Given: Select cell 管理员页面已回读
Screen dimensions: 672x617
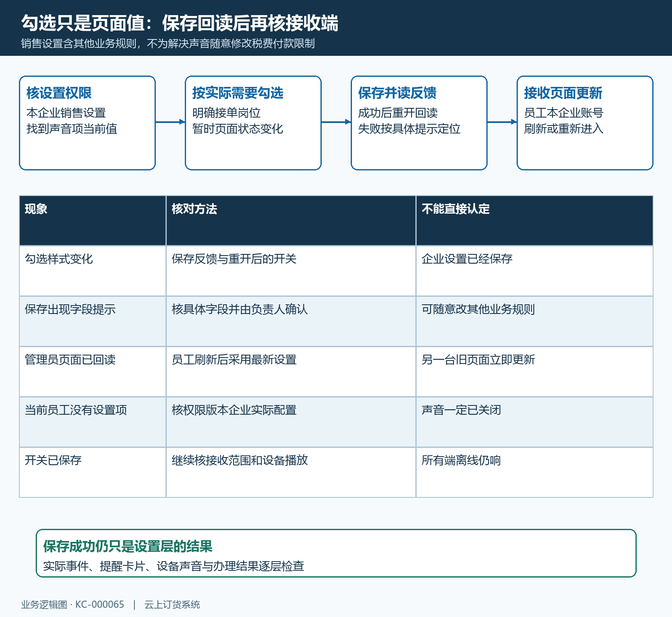Looking at the screenshot, I should click(92, 371).
